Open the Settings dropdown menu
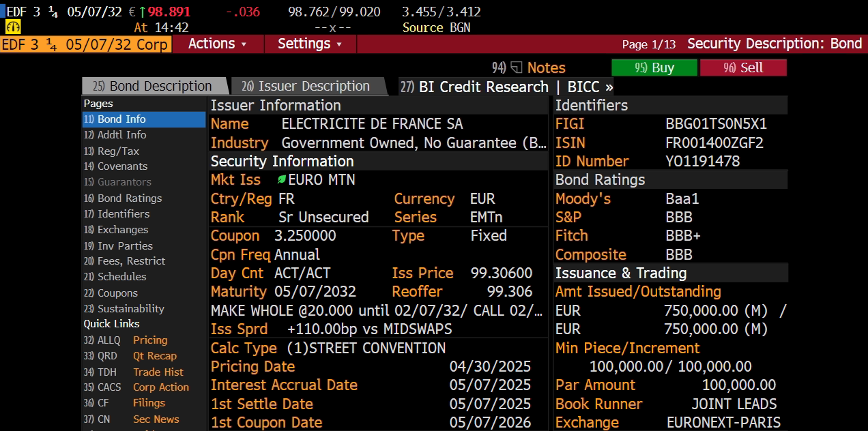The image size is (868, 431). coord(311,44)
